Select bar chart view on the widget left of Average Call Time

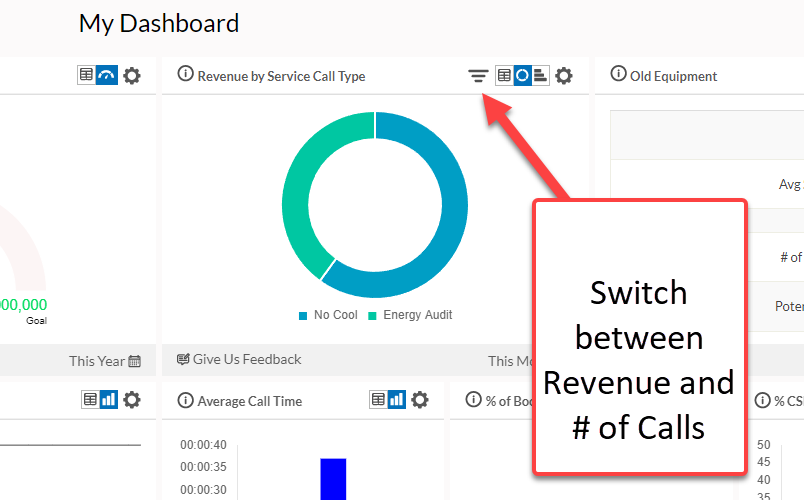[108, 399]
